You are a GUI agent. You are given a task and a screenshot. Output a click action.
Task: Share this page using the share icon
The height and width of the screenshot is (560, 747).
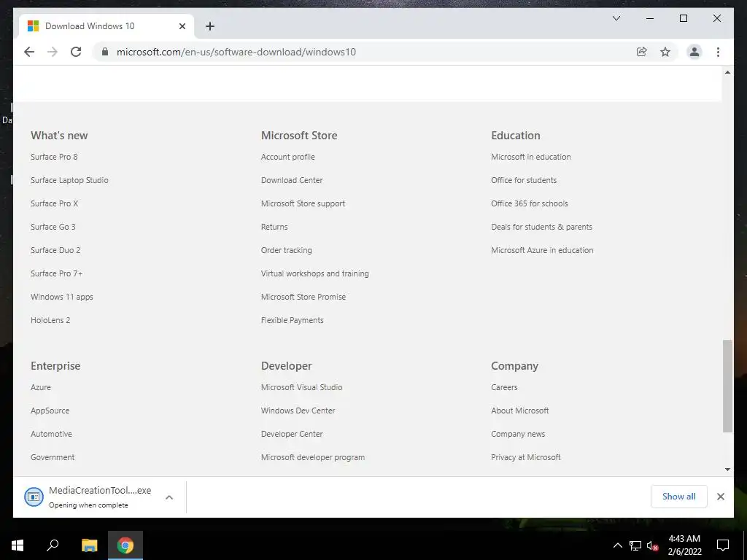(x=642, y=52)
